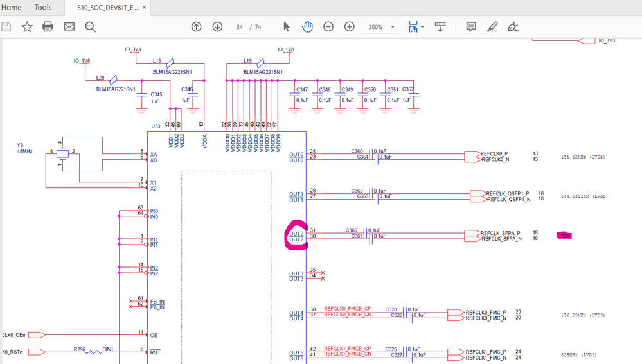Expand the fit page options arrow

[x=422, y=27]
